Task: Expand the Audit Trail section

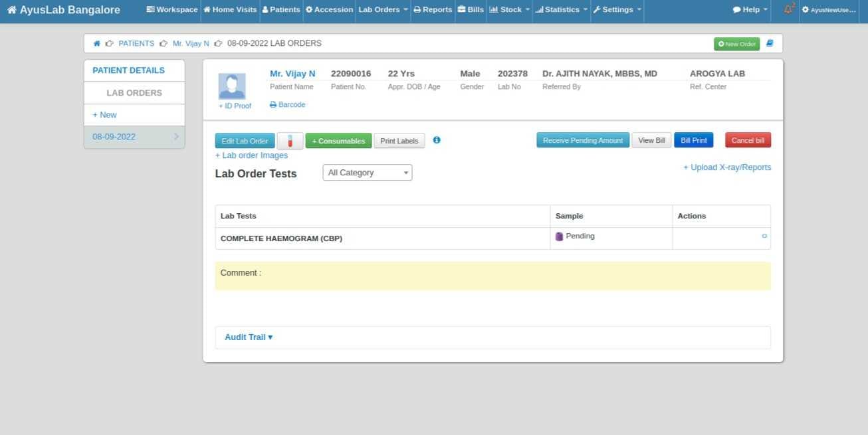Action: pyautogui.click(x=248, y=337)
